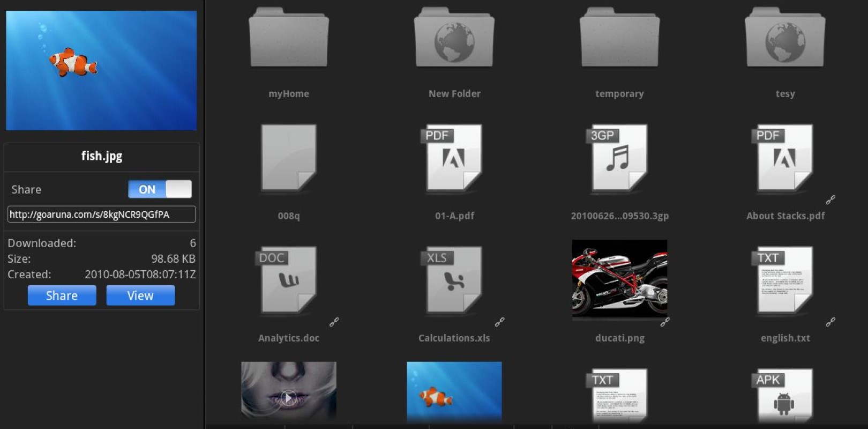The image size is (868, 429).
Task: Select the 008q blank file
Action: click(289, 158)
